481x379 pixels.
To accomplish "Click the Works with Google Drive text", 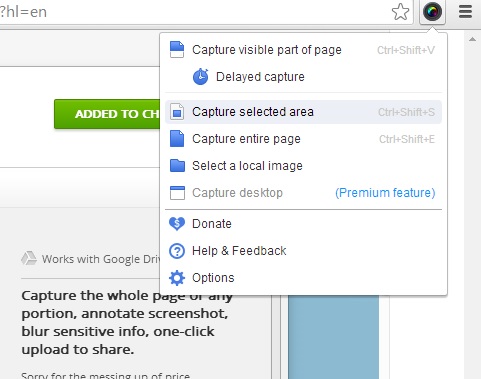I will 101,259.
